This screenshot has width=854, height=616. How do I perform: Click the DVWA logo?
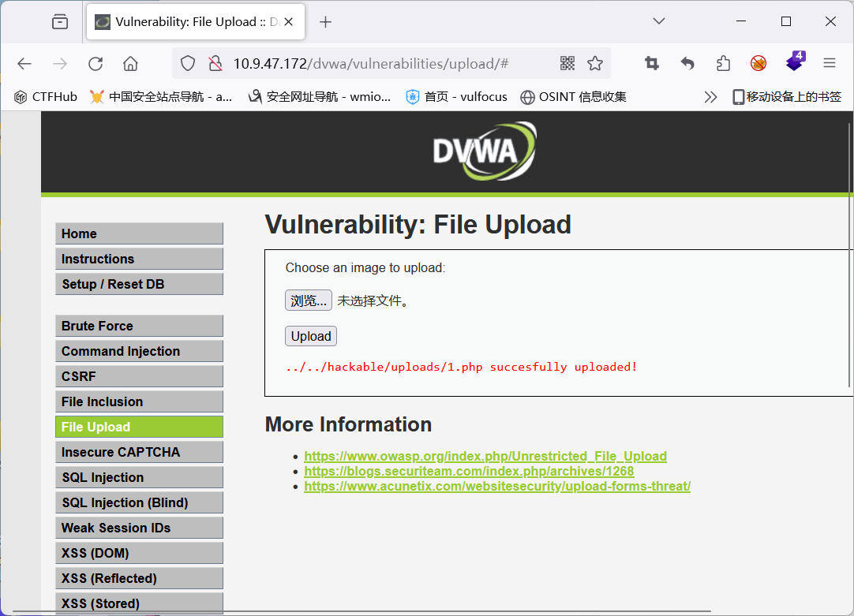point(485,151)
